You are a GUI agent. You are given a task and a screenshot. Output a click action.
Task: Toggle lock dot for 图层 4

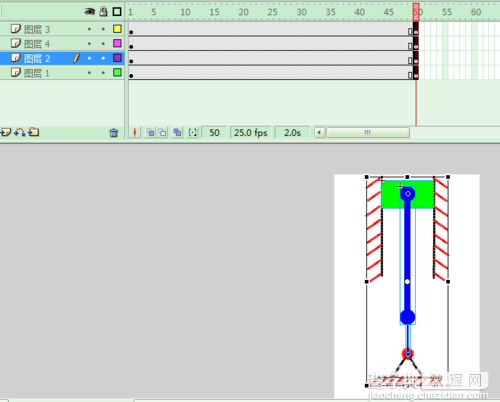(x=103, y=44)
